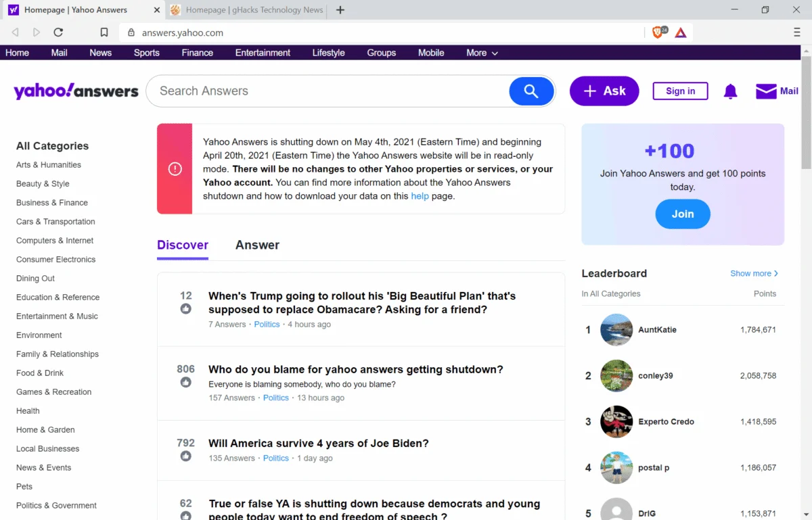Open Experto Credo's avatar
Viewport: 812px width, 520px height.
click(616, 422)
